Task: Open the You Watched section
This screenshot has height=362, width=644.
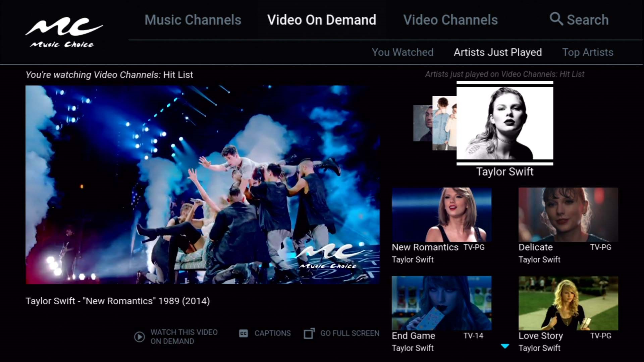Action: [402, 52]
